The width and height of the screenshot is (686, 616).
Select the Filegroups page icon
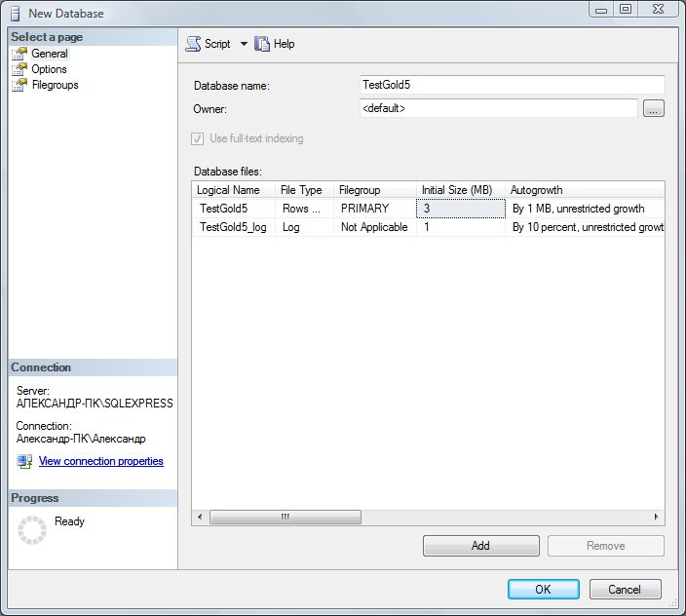(19, 85)
